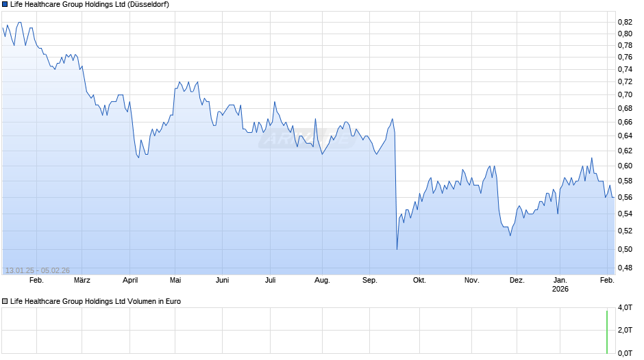Image resolution: width=644 pixels, height=360 pixels.
Task: Click the April month label
Action: pyautogui.click(x=130, y=280)
